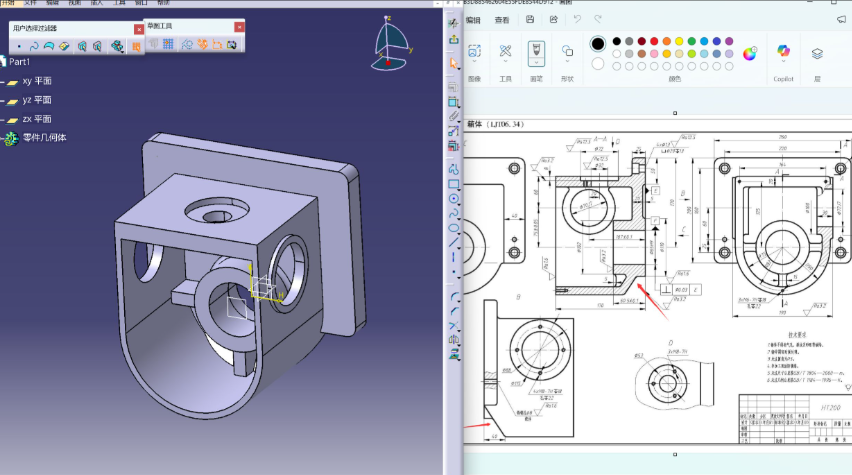Select the Rectangle sketch tool in CATIA
852x475 pixels.
(454, 184)
